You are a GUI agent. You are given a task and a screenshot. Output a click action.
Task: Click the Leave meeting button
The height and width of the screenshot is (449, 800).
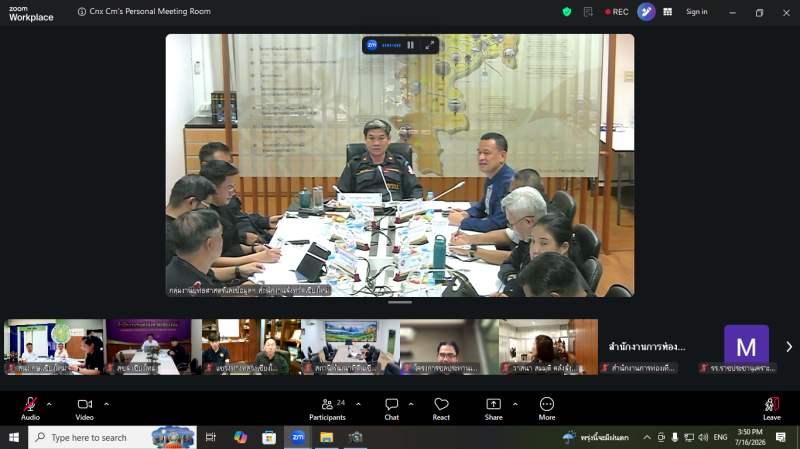coord(771,409)
